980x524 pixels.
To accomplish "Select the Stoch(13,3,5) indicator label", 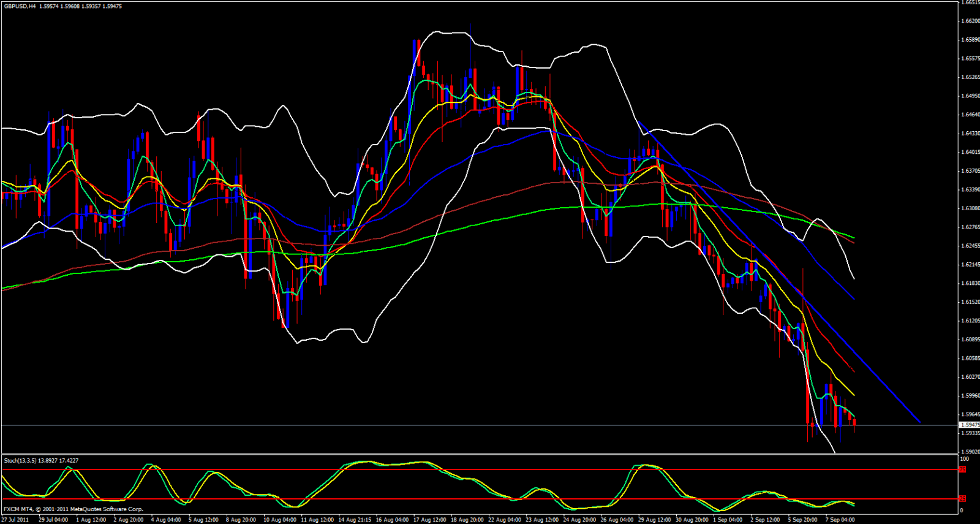I will (x=20, y=460).
